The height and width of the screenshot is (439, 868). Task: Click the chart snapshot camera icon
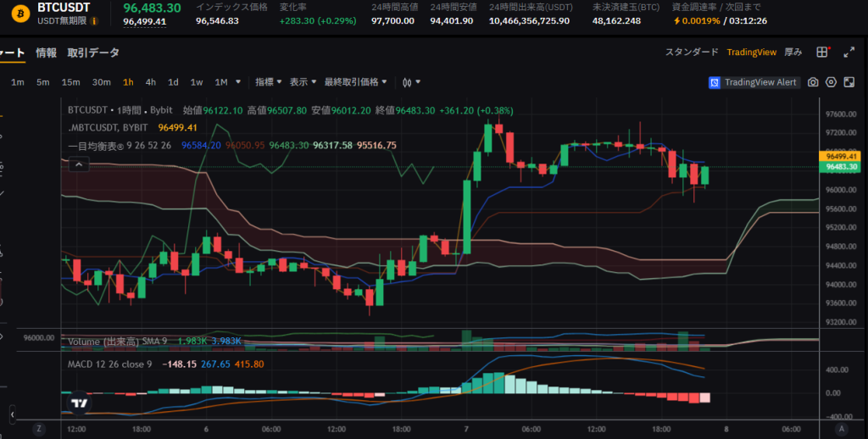pyautogui.click(x=813, y=82)
